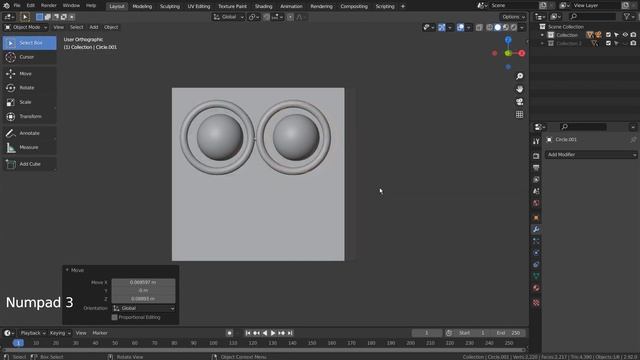Hide Collection in viewport via eye icon
This screenshot has width=640, height=360.
(x=625, y=35)
